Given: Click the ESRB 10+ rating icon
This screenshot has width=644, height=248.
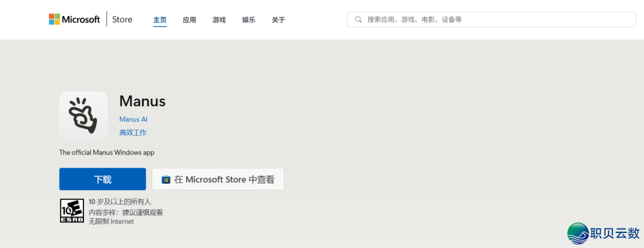Looking at the screenshot, I should click(72, 211).
